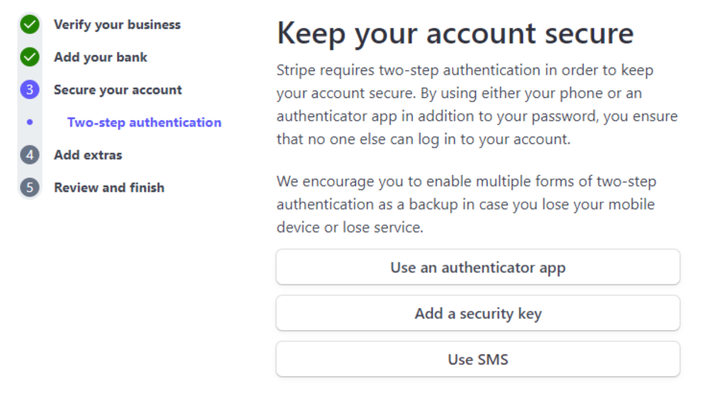Viewport: 720px width, 398px height.
Task: Open the Add your bank step
Action: (101, 57)
